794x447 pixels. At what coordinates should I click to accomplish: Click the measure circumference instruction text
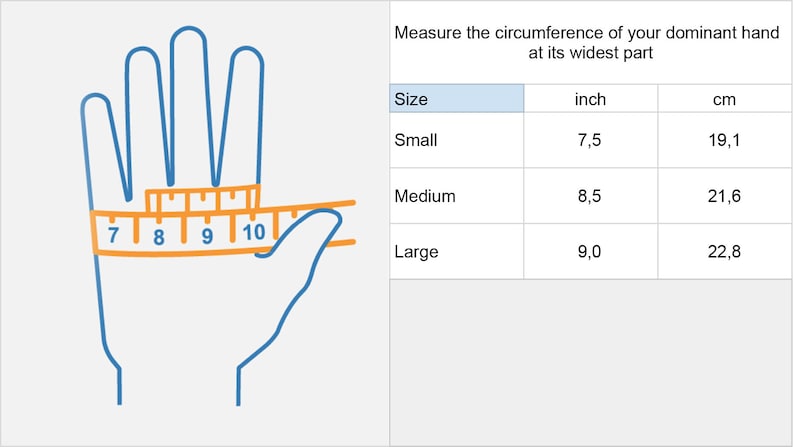[x=587, y=43]
